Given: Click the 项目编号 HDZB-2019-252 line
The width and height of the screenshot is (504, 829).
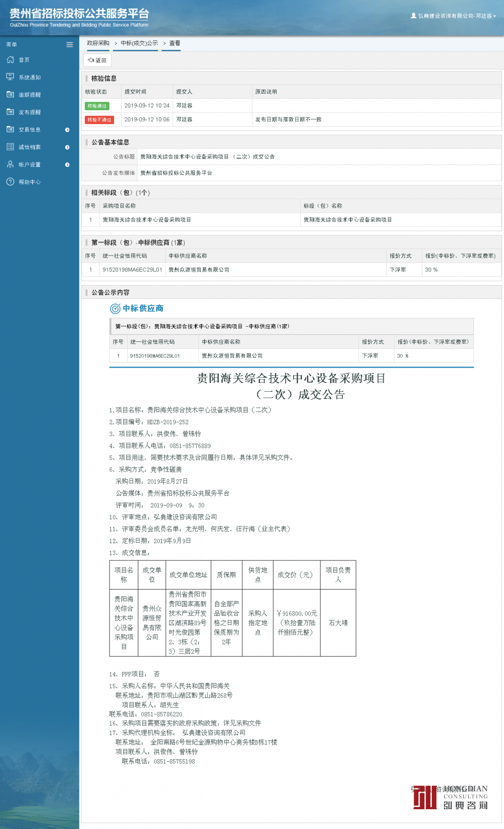Looking at the screenshot, I should (x=149, y=422).
